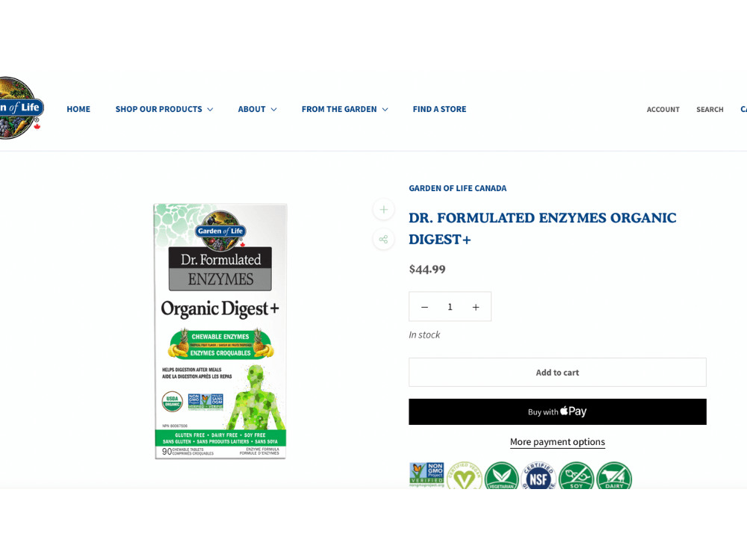Click the Buy with Apple Pay button
747x560 pixels.
557,411
